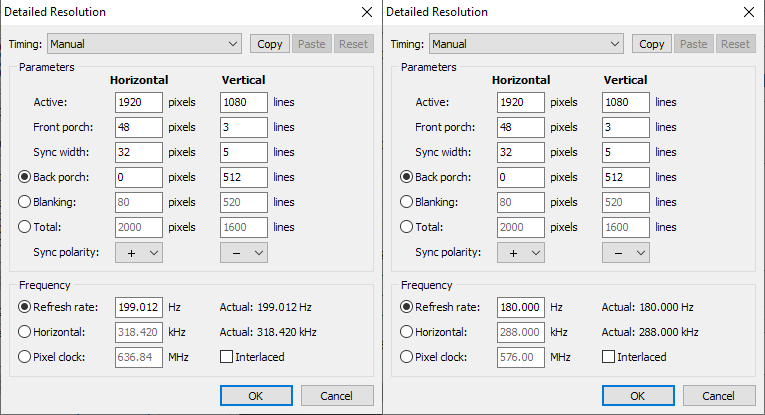Click horizontal Active 1920 field in 180.000 Hz dialog

(520, 102)
